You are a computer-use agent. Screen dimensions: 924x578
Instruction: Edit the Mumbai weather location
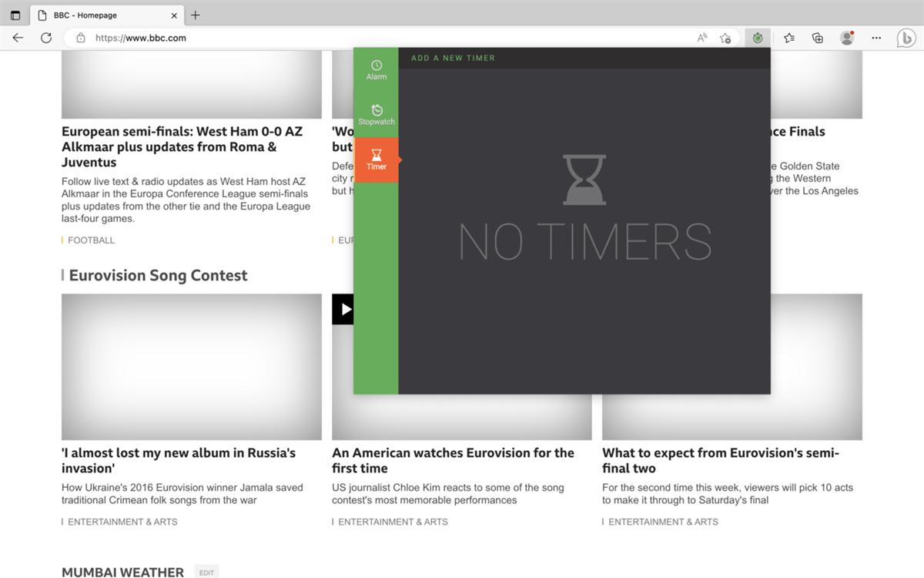pyautogui.click(x=206, y=572)
